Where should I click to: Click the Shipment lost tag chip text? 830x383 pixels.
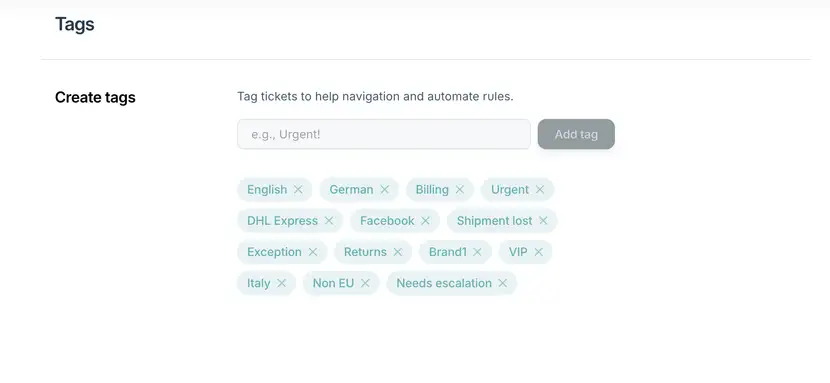pos(494,221)
